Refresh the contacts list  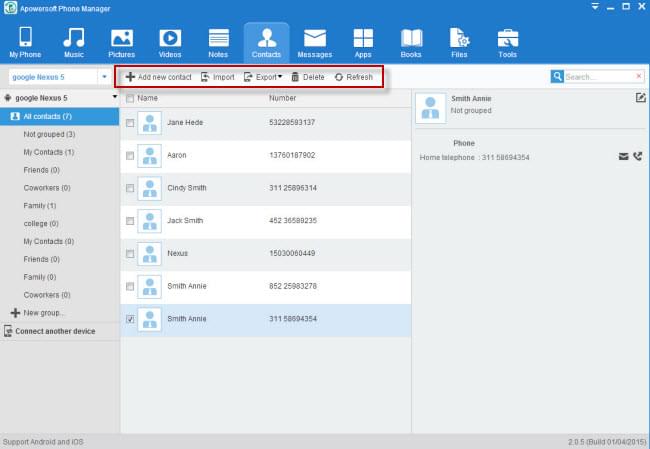pos(354,77)
